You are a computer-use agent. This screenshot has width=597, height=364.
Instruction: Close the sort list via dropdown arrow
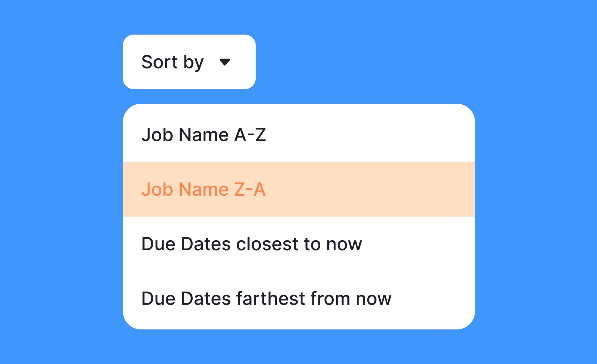pyautogui.click(x=225, y=62)
